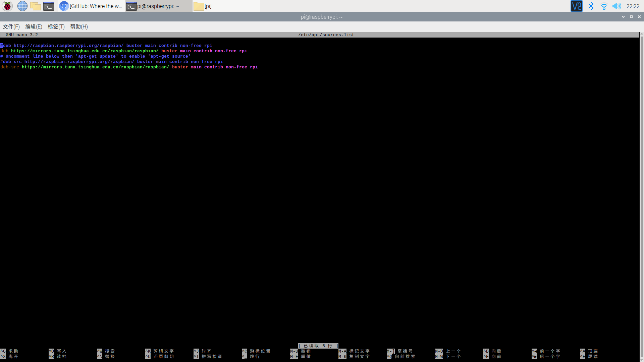Click the 'Uncomment line below' comment line
Viewport: 644px width, 362px height.
click(x=96, y=56)
